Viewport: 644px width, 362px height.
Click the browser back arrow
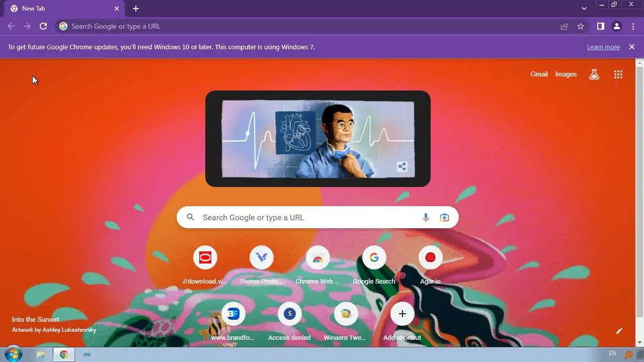11,26
